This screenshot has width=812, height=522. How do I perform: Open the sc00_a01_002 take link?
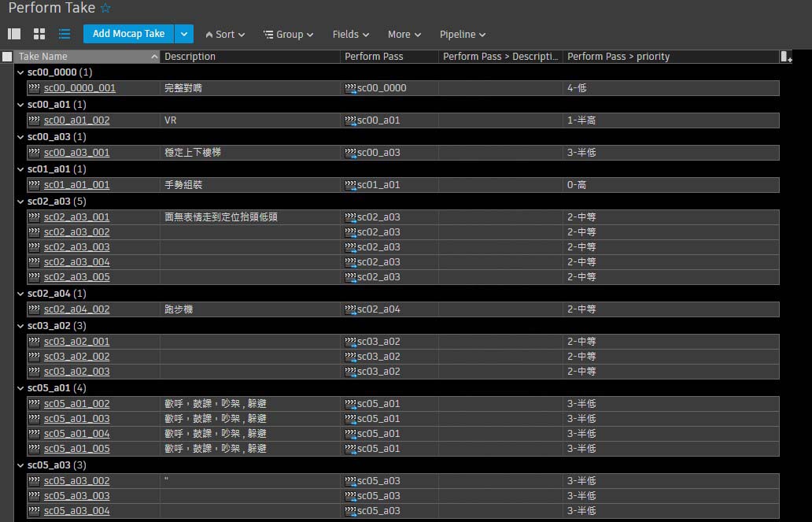76,120
